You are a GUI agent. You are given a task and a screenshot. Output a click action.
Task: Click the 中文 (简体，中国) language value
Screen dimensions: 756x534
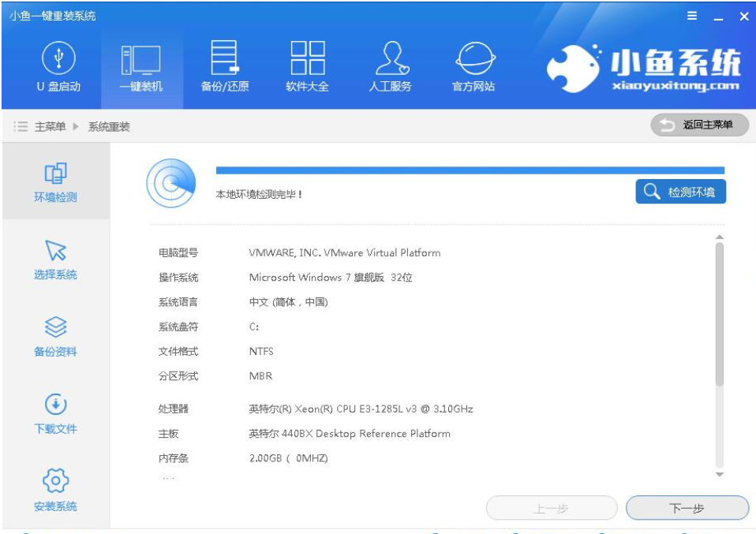point(288,302)
